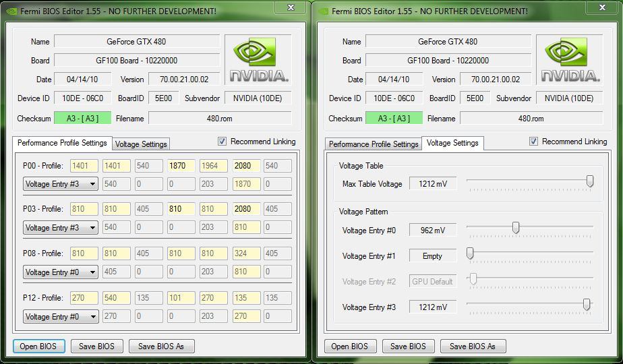Click P00 profile 1964 field
Viewport: 623px width, 364px height.
pos(214,166)
